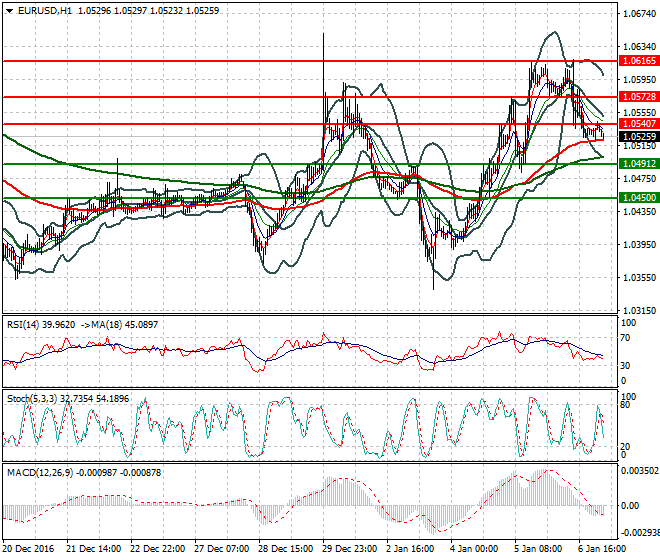Click the green 1.04912 level label

click(639, 164)
